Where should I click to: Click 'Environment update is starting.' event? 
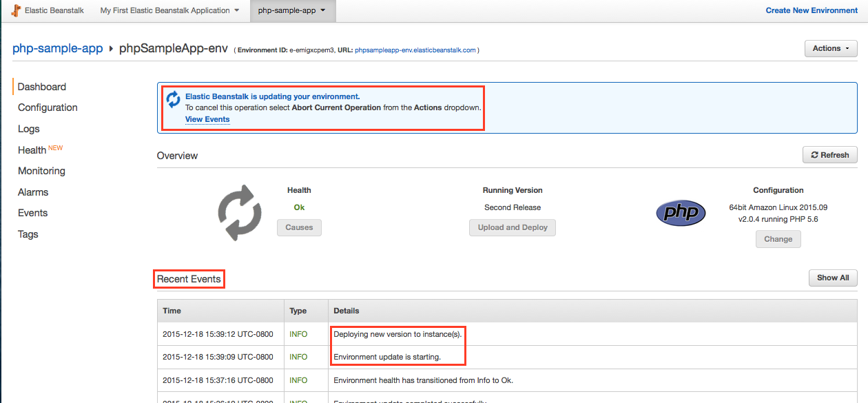387,357
